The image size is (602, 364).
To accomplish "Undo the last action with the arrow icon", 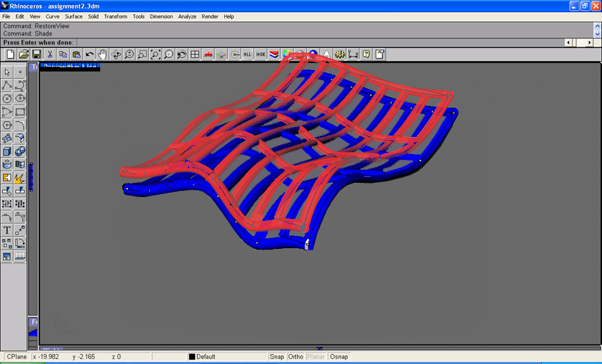I will [x=90, y=54].
